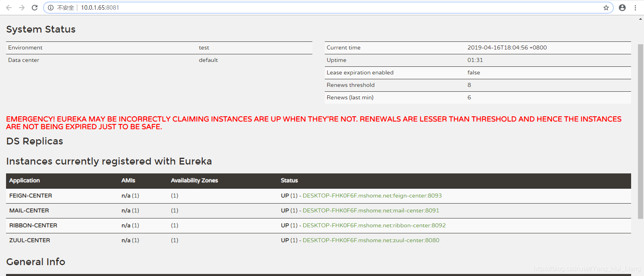The image size is (644, 276).
Task: Click the Application column header
Action: [25, 180]
